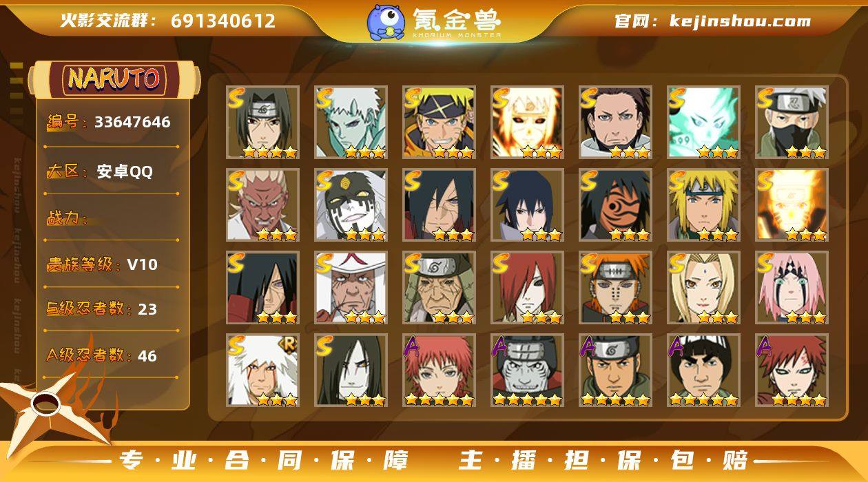
Task: Click the blue Khorium Monster mascot logo
Action: click(386, 22)
